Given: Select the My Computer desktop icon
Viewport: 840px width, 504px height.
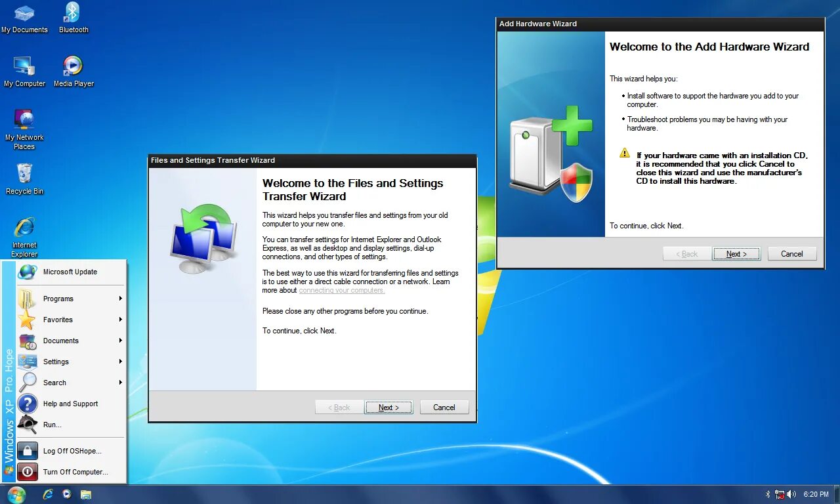Looking at the screenshot, I should (x=24, y=72).
